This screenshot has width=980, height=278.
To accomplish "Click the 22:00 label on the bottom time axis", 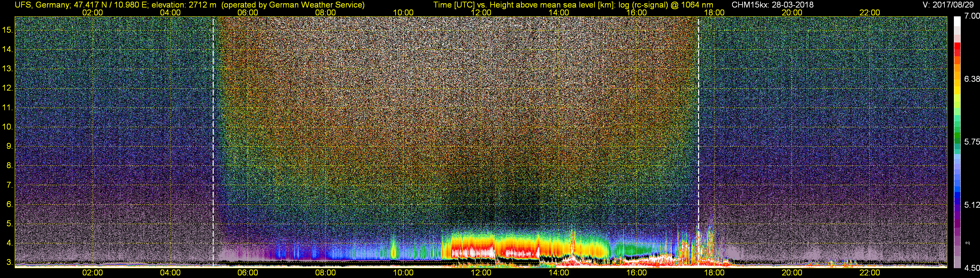I will tap(870, 273).
